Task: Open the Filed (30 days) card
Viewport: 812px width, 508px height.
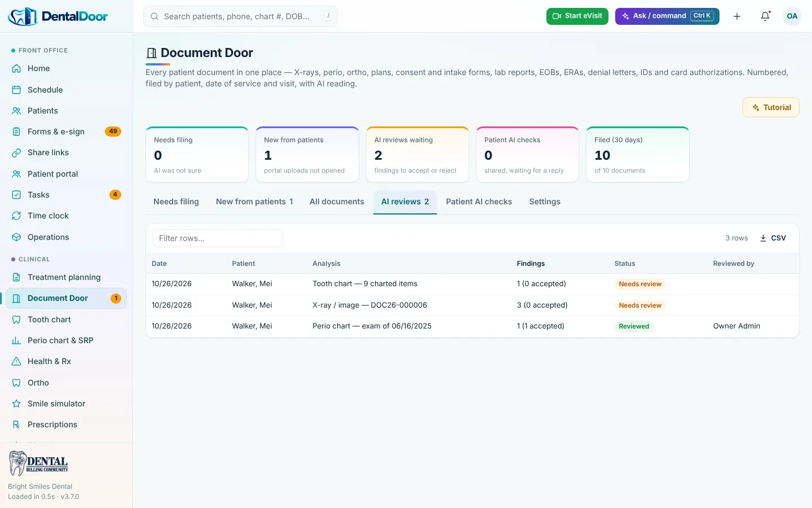Action: point(638,155)
